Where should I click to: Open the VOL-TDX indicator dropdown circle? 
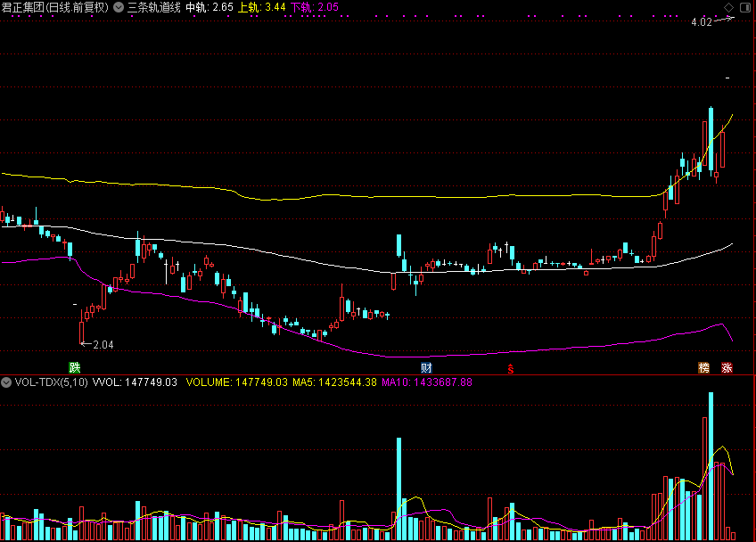(x=6, y=382)
